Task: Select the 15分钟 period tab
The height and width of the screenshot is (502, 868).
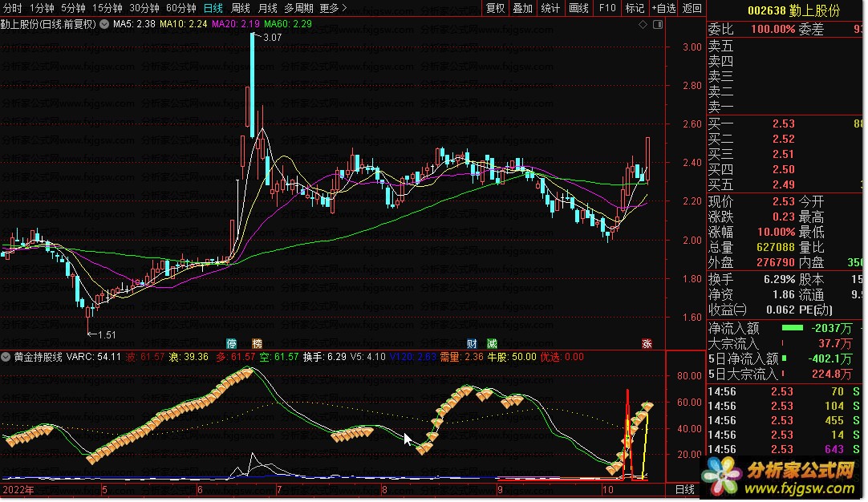Action: coord(107,8)
